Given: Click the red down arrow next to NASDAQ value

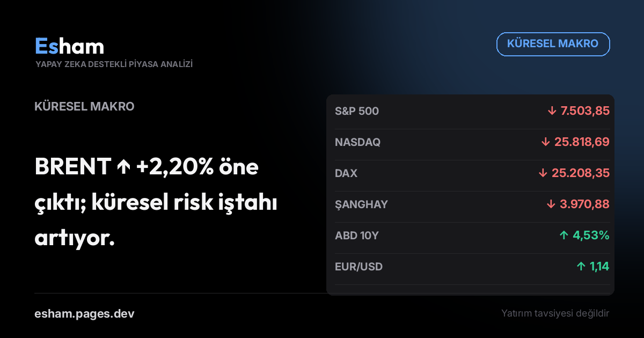Looking at the screenshot, I should point(546,142).
